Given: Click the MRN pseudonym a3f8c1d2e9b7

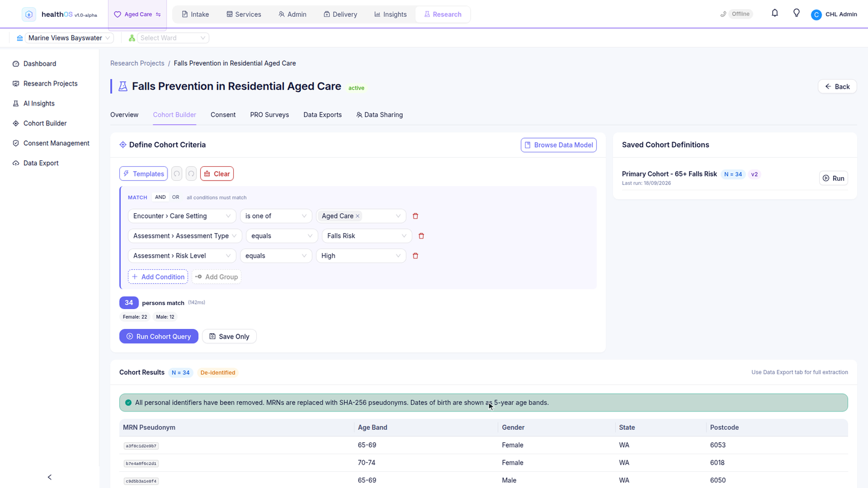Looking at the screenshot, I should (141, 446).
